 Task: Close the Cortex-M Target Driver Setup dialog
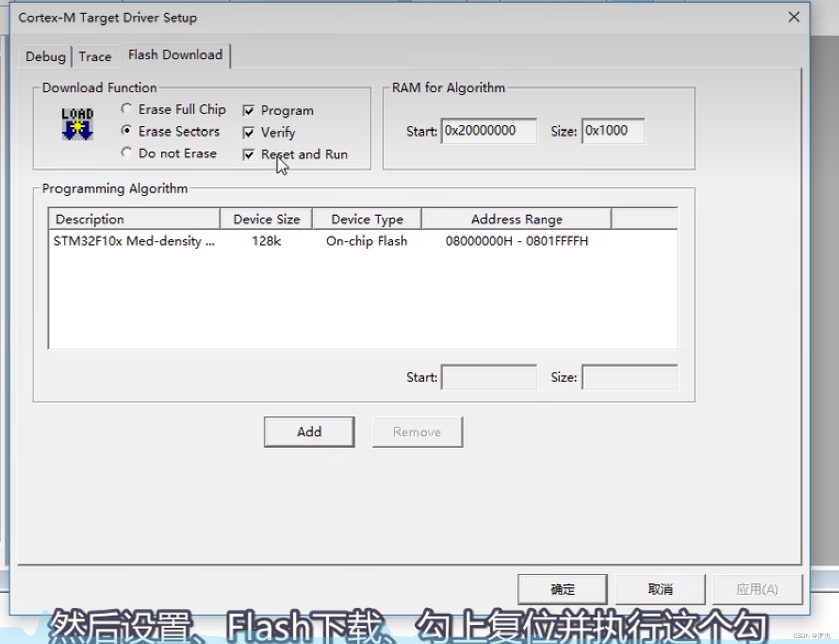(794, 17)
